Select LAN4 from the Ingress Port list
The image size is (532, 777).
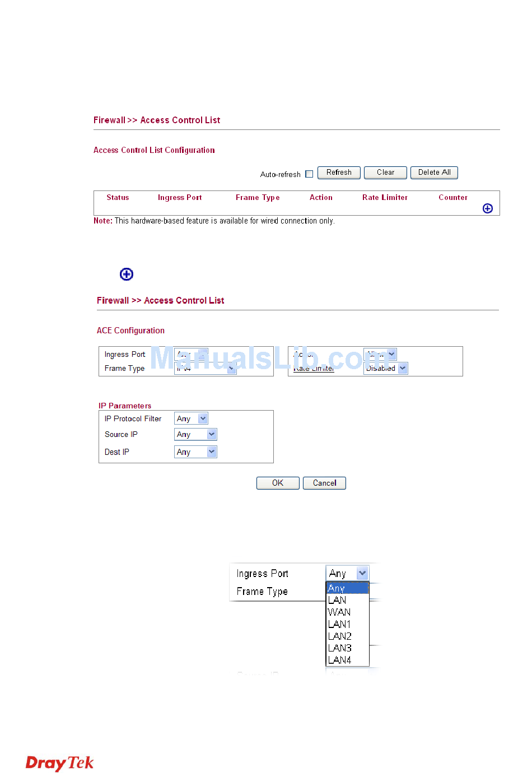[x=347, y=660]
